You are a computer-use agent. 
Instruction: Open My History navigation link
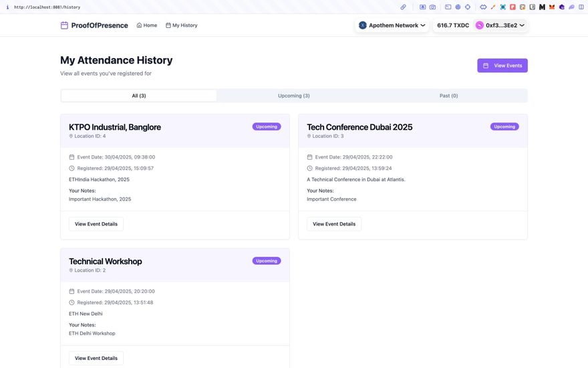click(x=182, y=25)
